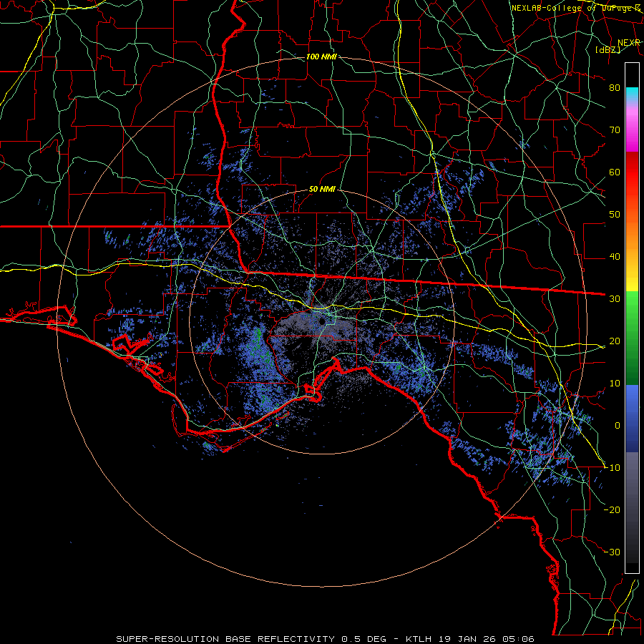
Task: Click the -20 dBZ scale value
Action: [x=613, y=509]
